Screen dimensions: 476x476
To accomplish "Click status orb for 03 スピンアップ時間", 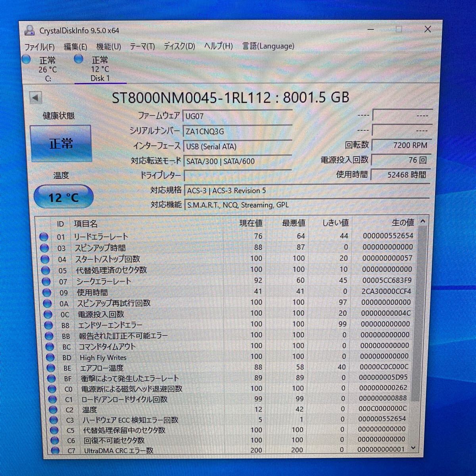I will pos(44,248).
